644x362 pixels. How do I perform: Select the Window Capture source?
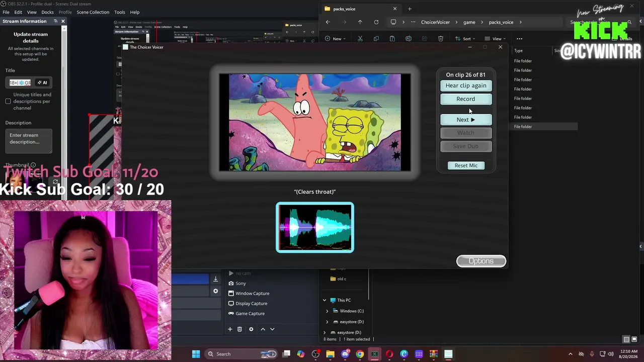point(252,293)
